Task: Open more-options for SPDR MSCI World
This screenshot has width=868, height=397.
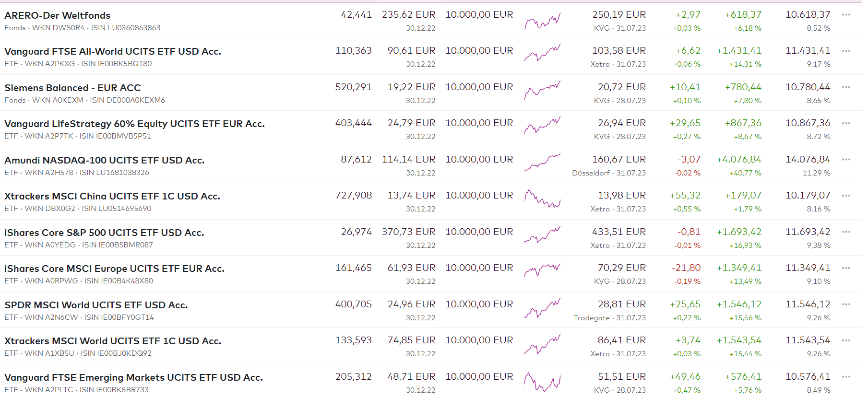Action: [846, 304]
